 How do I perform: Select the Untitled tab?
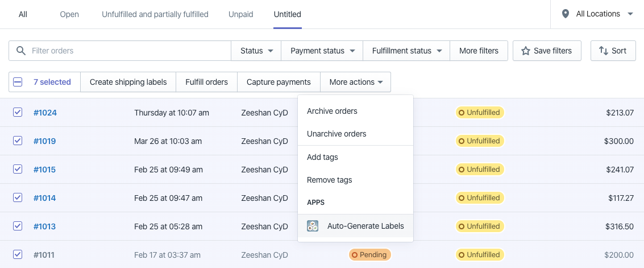point(288,14)
